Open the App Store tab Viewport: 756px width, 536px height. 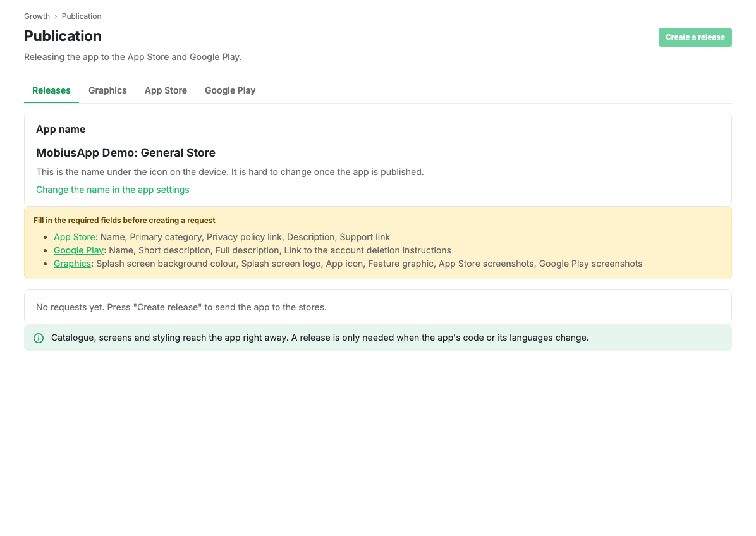click(166, 90)
